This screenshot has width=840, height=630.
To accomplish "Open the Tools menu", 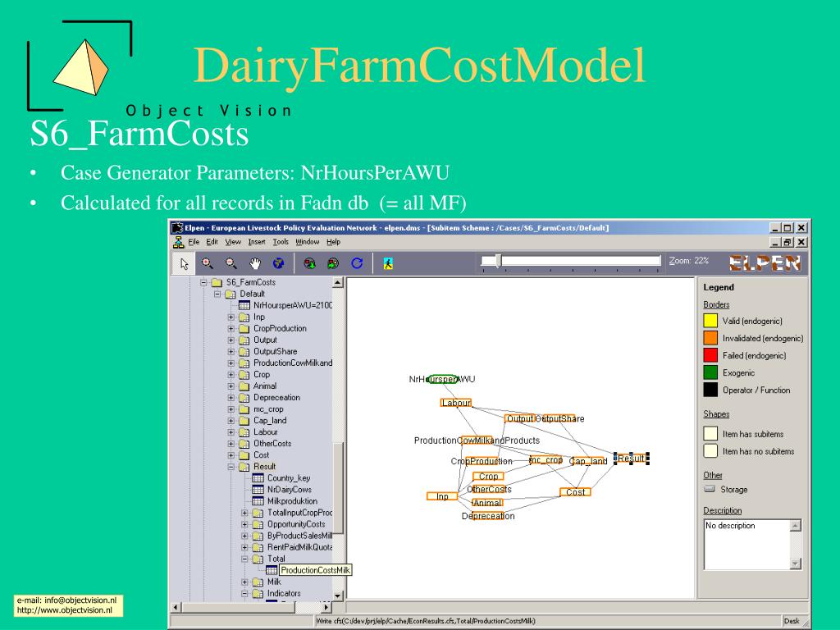I will coord(281,242).
